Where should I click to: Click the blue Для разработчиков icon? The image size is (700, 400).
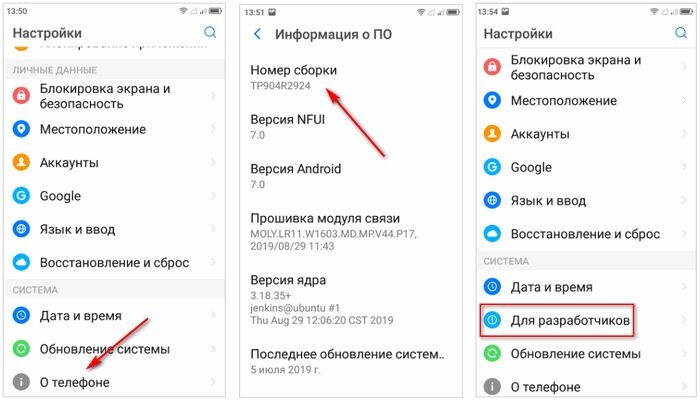point(492,320)
